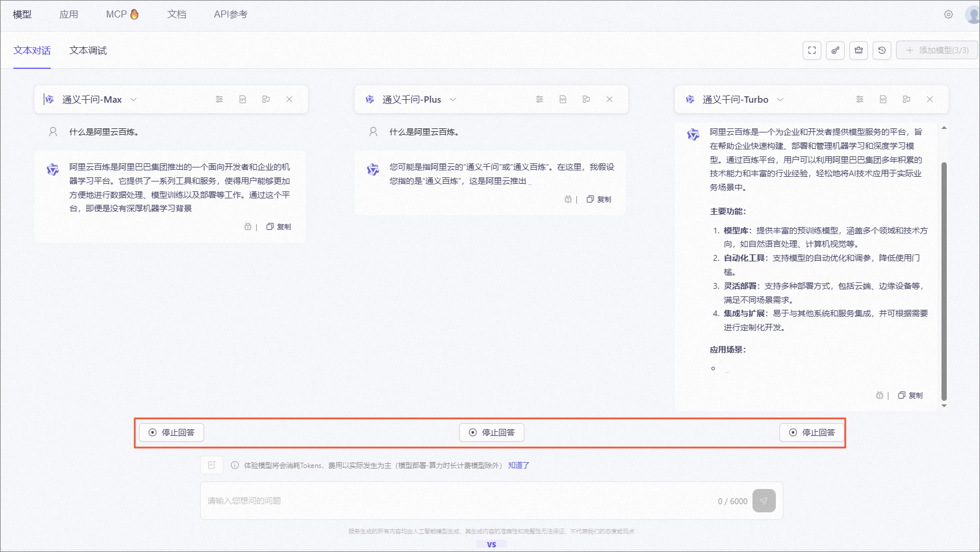This screenshot has height=552, width=980.
Task: Click the flame icon next to MCP
Action: (x=135, y=14)
